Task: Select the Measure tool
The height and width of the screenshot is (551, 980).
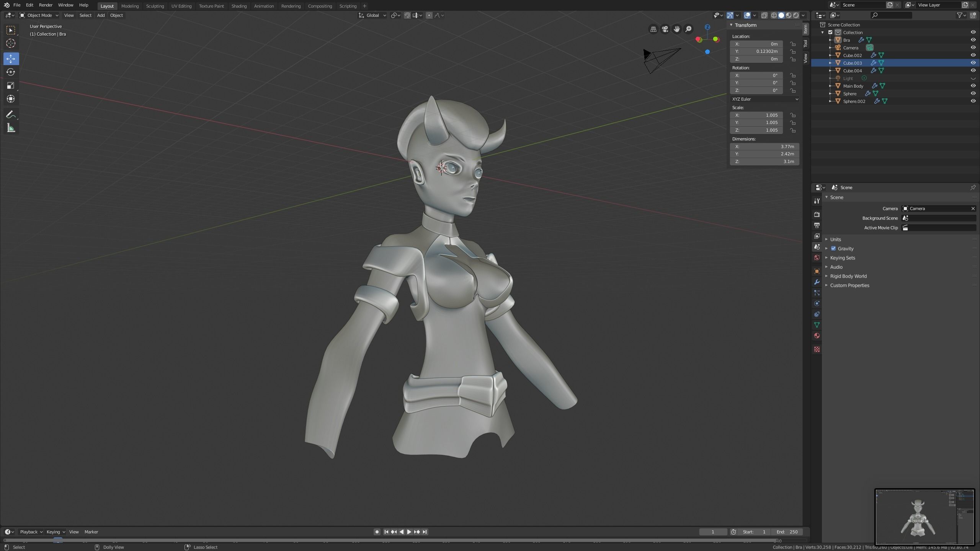Action: (11, 128)
